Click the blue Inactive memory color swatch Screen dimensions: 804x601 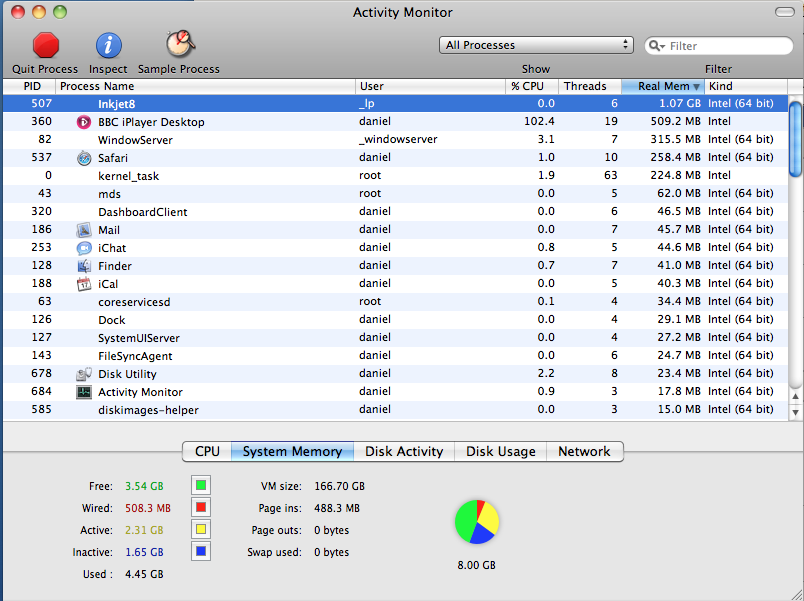tap(201, 551)
